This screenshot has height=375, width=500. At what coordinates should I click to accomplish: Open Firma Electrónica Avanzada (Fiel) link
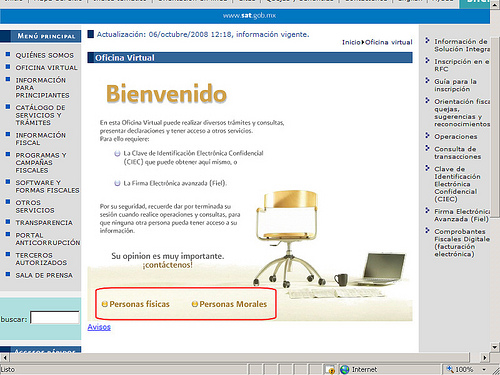(462, 215)
